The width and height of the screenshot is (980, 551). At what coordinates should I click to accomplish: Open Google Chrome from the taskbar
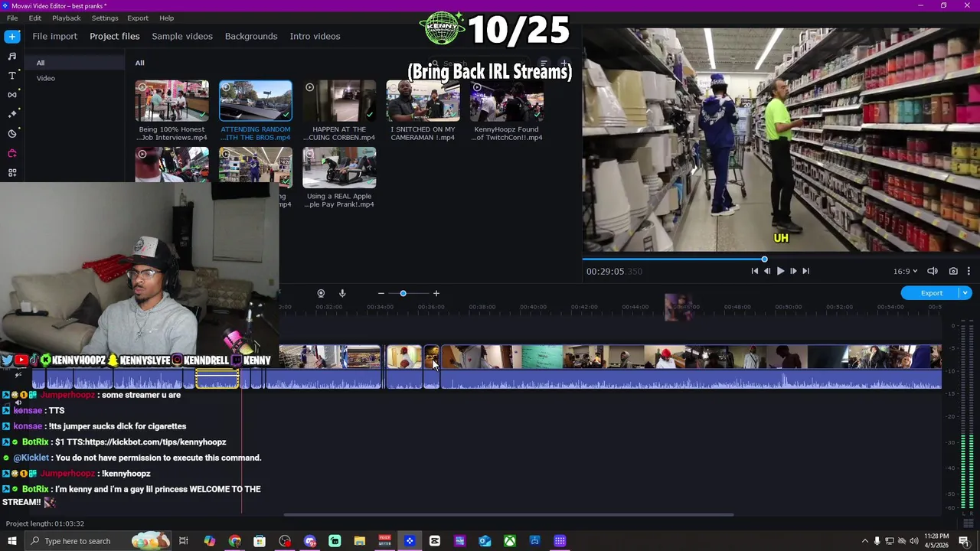point(234,541)
